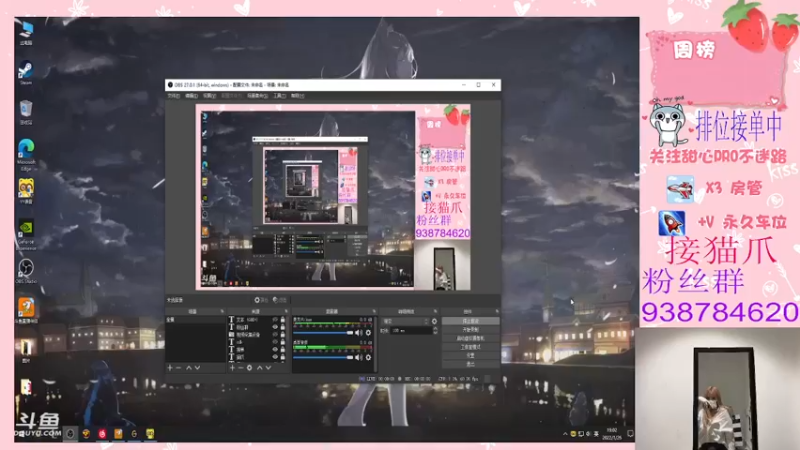Increase transition duration with the stepper arrow
This screenshot has height=450, width=800.
(436, 329)
